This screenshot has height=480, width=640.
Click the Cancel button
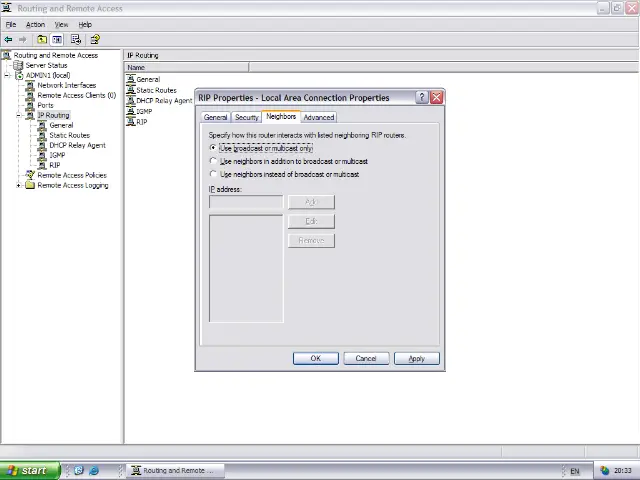coord(366,358)
